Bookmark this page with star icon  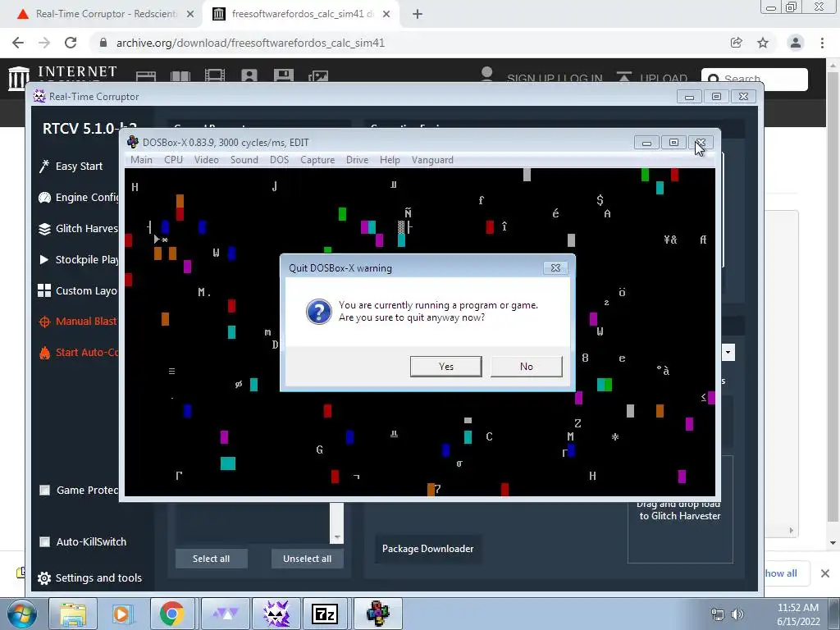click(x=763, y=43)
